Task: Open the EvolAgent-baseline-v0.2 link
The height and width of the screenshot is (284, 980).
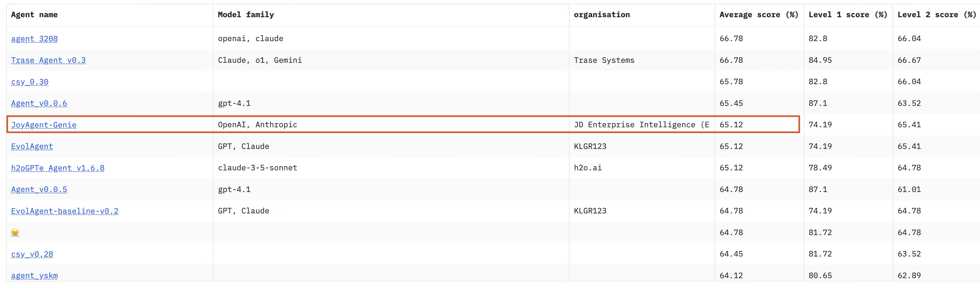Action: click(x=65, y=211)
